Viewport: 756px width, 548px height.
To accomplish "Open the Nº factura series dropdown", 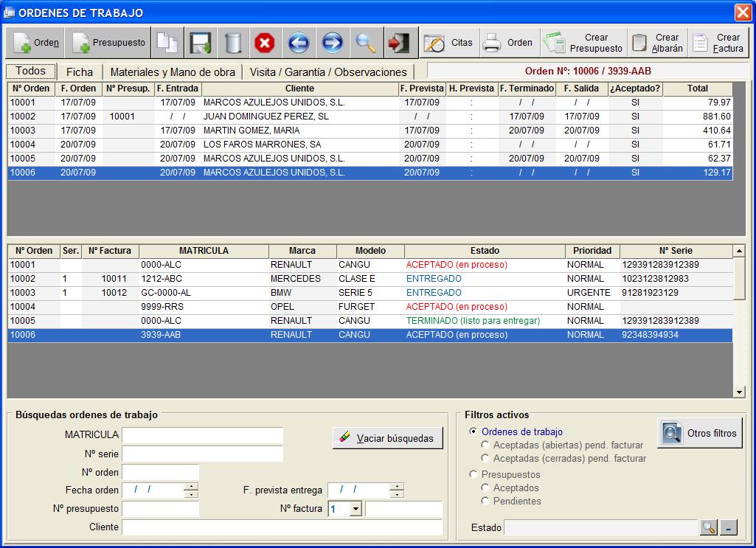I will (356, 508).
